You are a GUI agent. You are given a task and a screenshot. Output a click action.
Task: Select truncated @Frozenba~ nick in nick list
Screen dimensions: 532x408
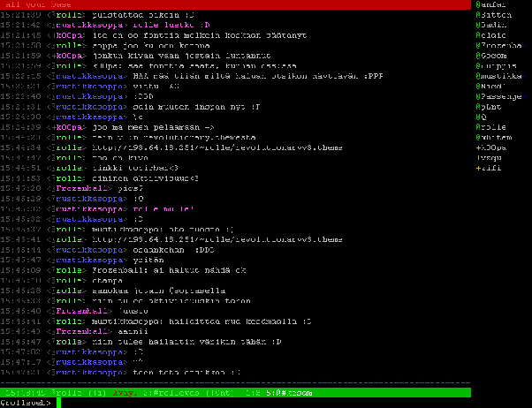click(500, 45)
